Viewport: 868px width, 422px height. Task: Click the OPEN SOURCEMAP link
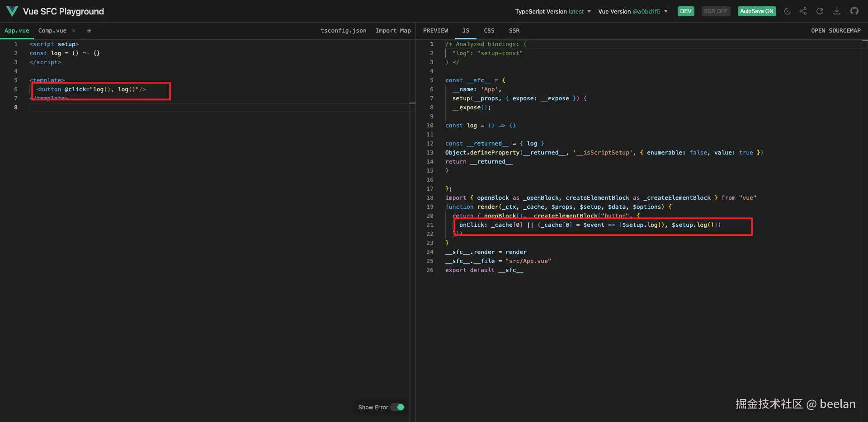[x=835, y=31]
